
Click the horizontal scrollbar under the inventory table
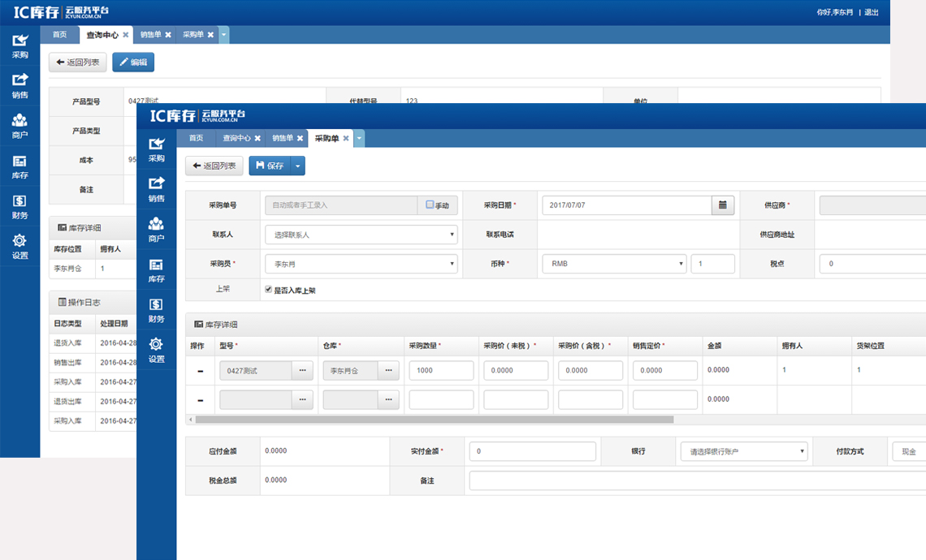(x=434, y=420)
